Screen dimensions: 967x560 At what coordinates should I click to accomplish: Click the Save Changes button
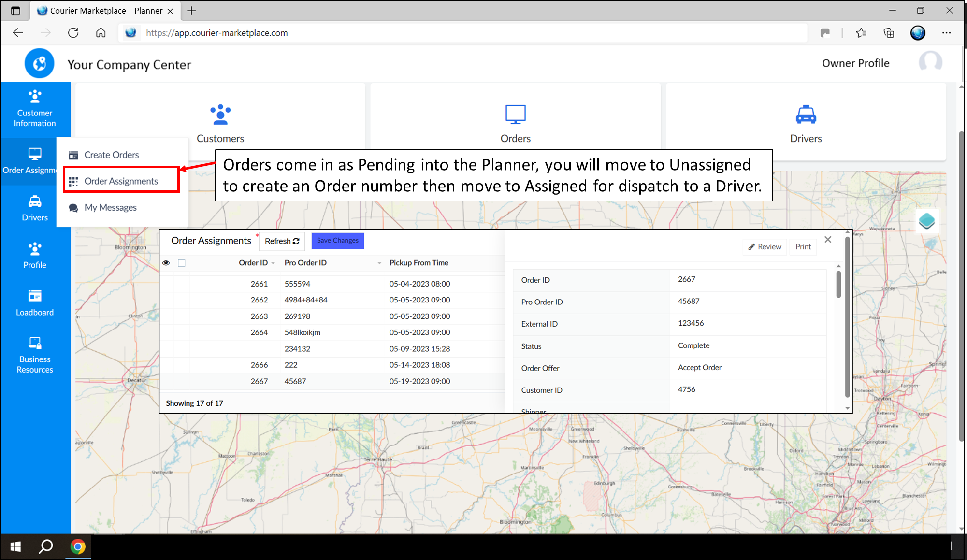(338, 241)
